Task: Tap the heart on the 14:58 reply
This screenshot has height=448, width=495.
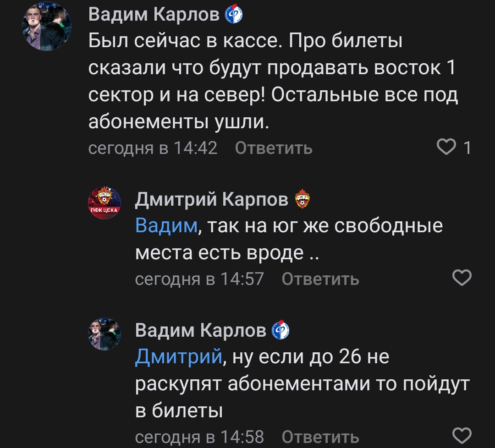Action: [x=462, y=435]
